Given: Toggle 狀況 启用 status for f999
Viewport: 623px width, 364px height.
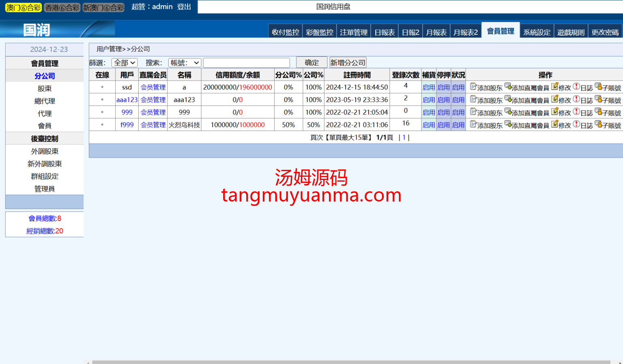Looking at the screenshot, I should 458,125.
